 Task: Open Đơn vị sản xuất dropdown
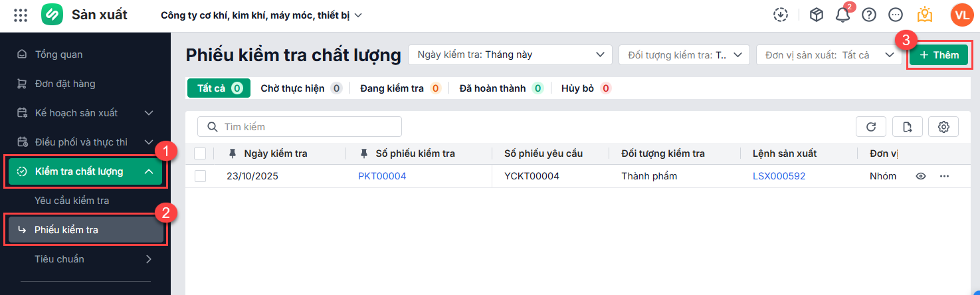(829, 54)
